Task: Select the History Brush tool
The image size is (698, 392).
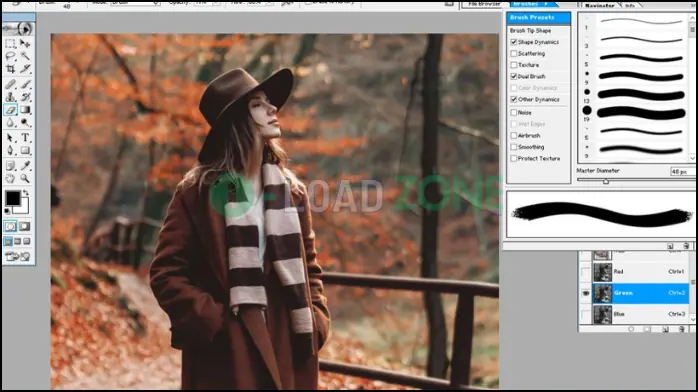Action: pos(25,97)
